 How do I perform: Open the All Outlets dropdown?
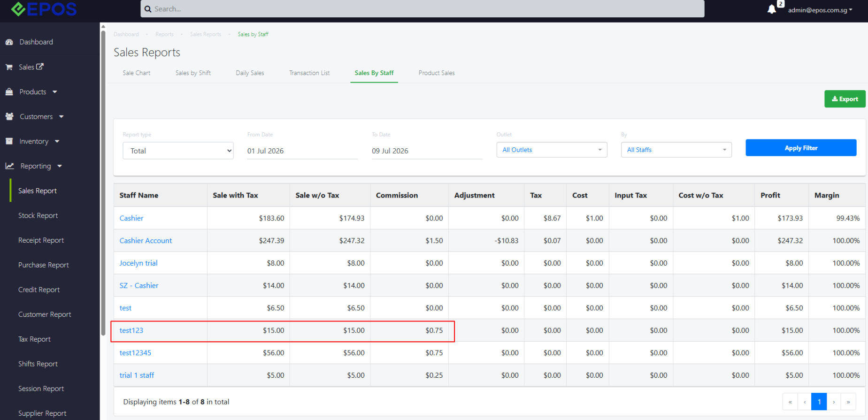(552, 150)
